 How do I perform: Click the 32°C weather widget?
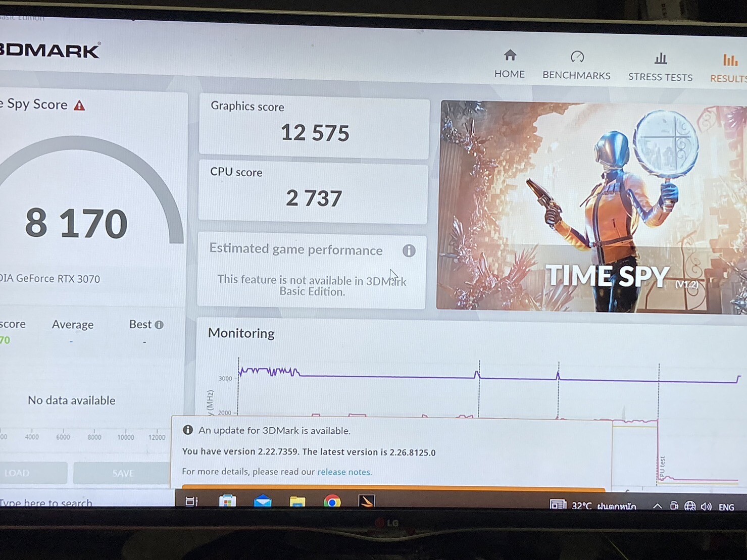click(592, 505)
